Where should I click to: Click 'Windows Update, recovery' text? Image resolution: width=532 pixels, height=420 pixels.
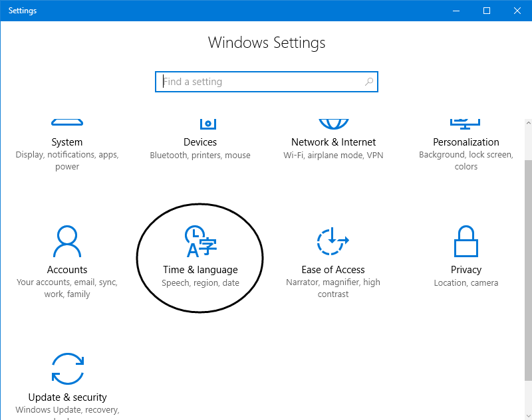(x=67, y=410)
